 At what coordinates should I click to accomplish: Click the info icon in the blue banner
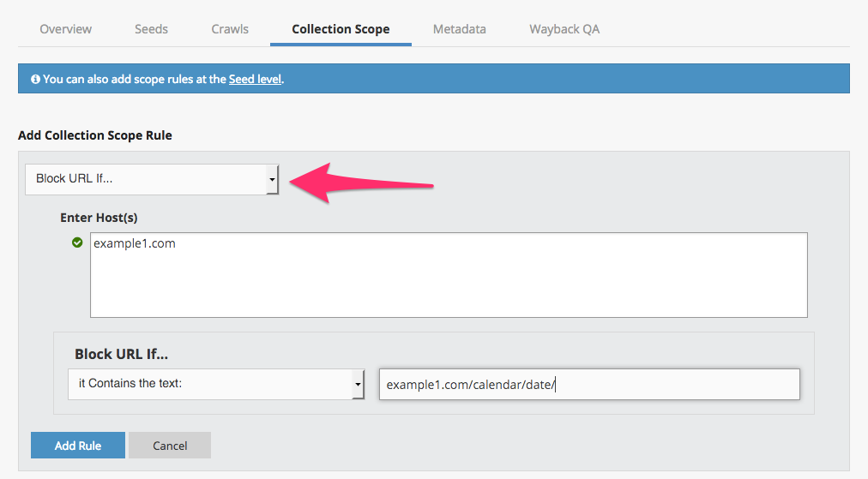(35, 79)
